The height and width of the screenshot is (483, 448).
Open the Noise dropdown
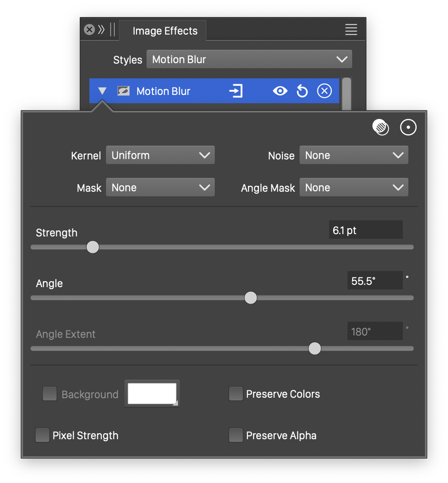[354, 155]
